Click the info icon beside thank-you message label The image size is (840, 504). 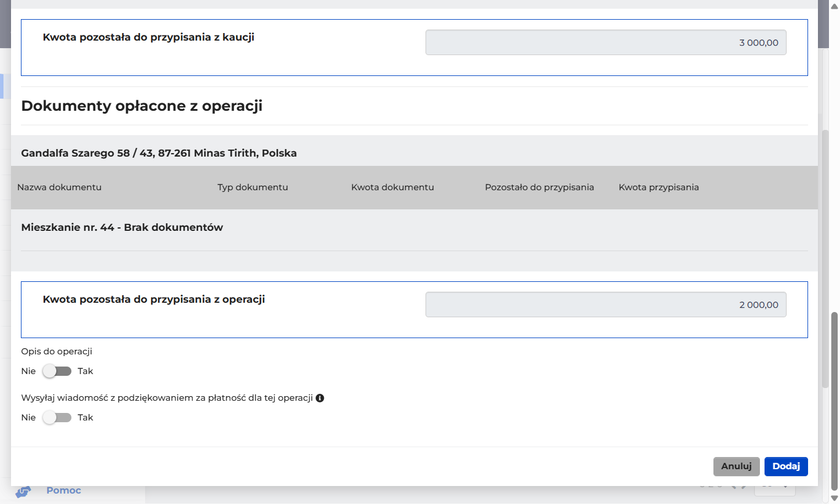pos(320,398)
